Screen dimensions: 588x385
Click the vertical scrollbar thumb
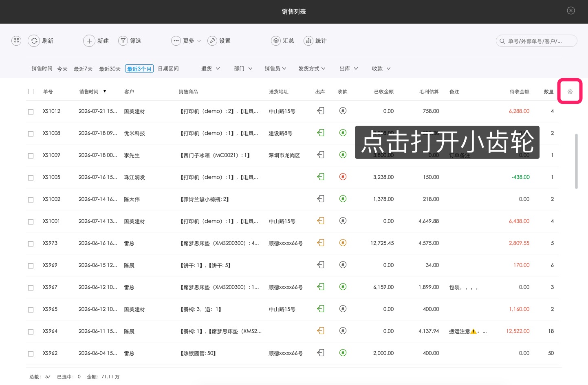pyautogui.click(x=576, y=161)
